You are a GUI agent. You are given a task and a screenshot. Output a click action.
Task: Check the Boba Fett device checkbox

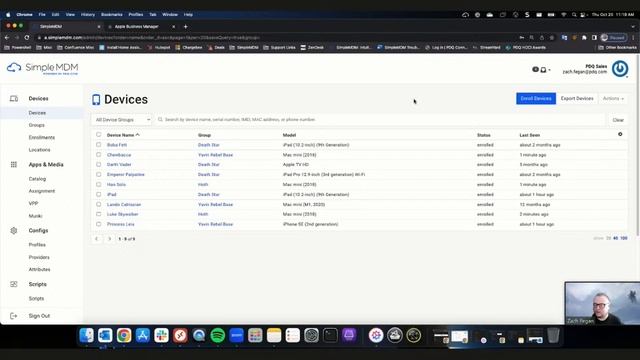pos(98,144)
